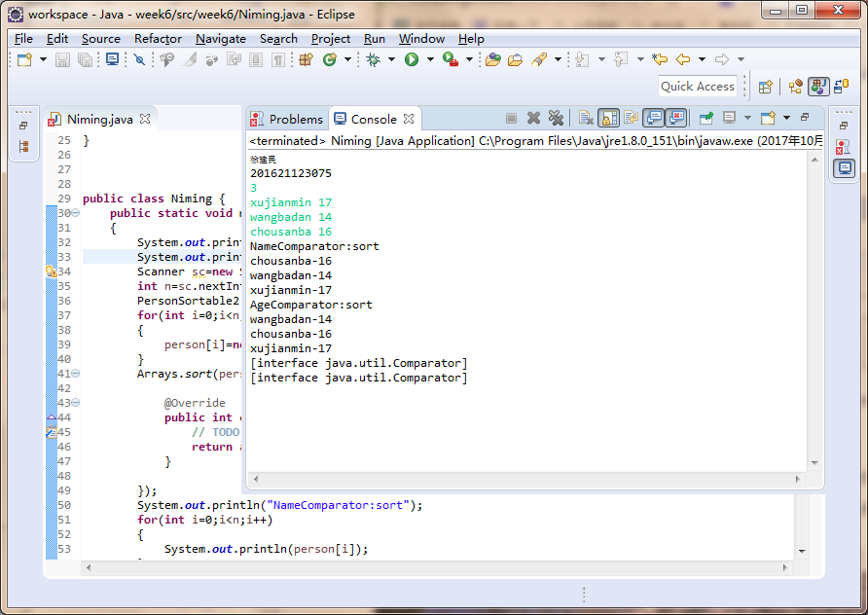Navigate Back with yellow arrow
The image size is (868, 615).
(683, 59)
